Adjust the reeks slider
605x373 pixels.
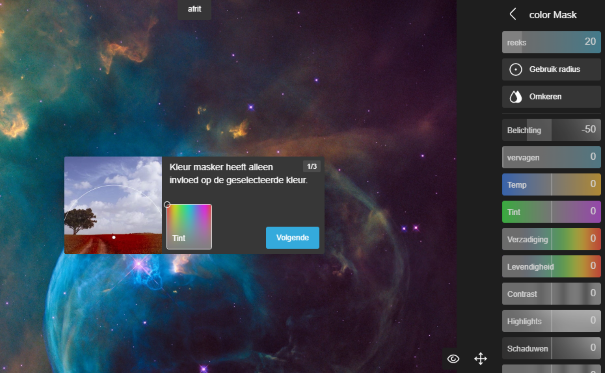pos(551,42)
